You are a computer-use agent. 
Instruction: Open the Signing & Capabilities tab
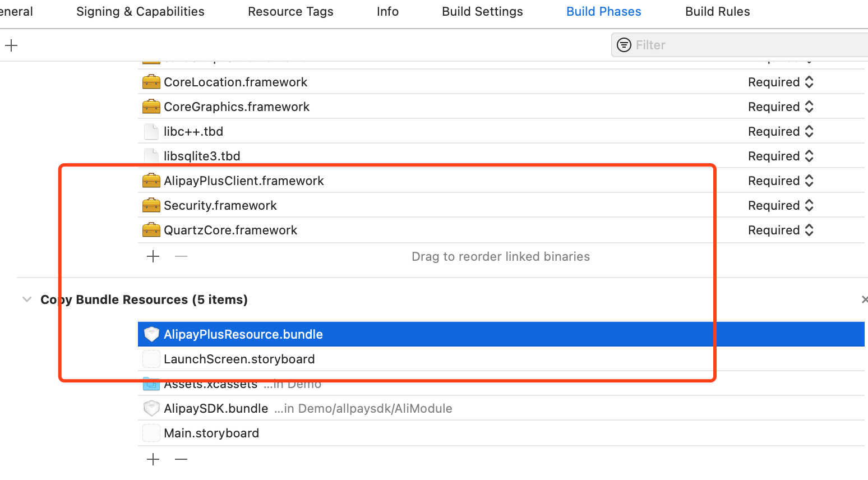(x=140, y=12)
